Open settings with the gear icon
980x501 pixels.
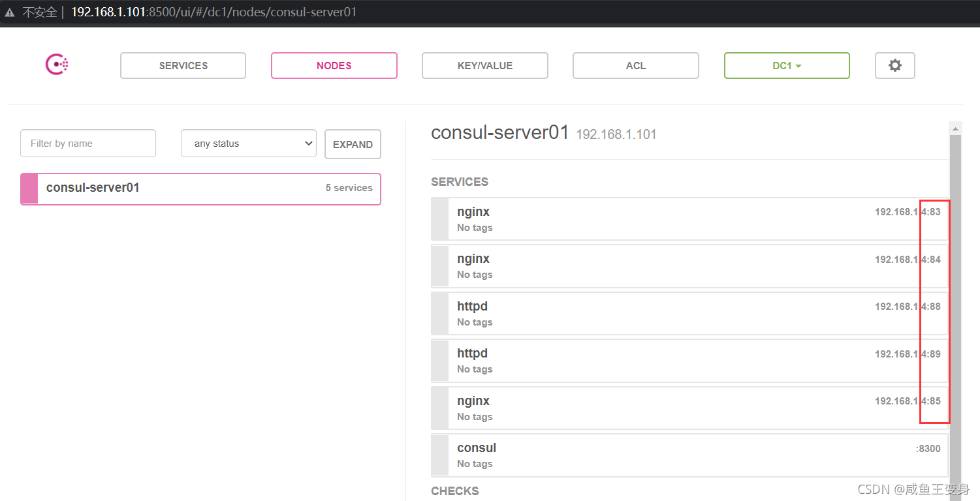[895, 65]
